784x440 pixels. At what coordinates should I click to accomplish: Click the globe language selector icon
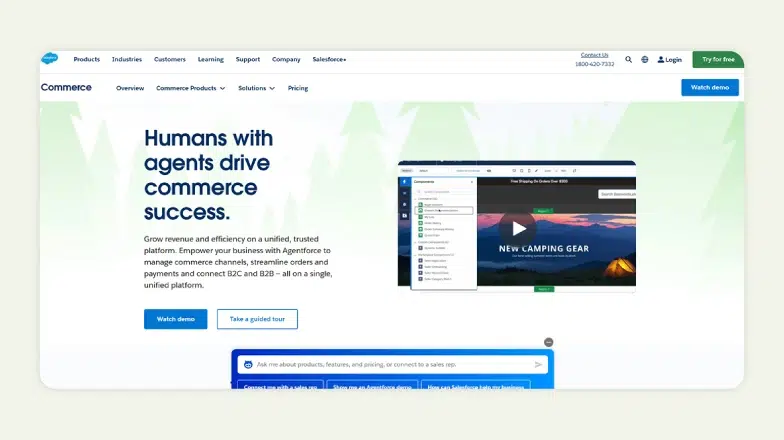tap(645, 59)
